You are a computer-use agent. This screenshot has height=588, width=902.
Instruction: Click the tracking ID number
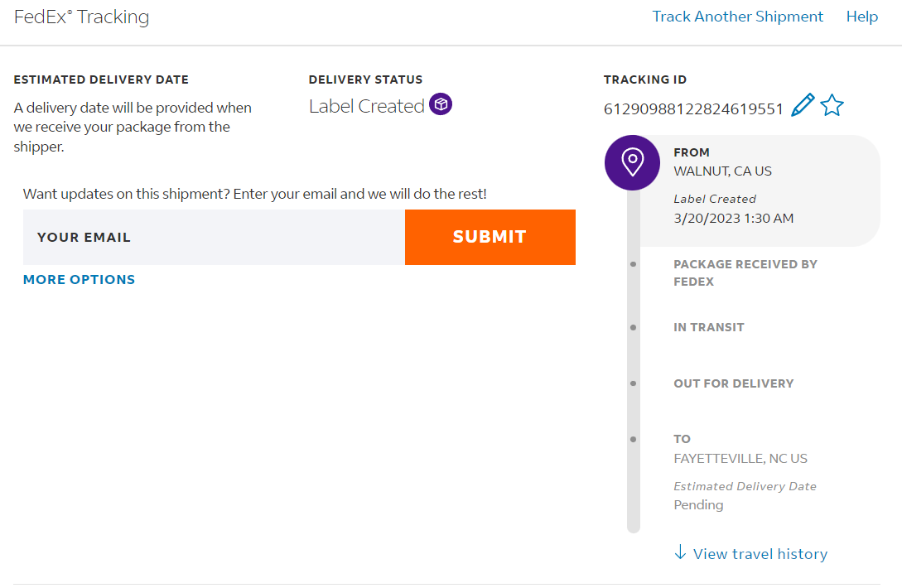693,108
